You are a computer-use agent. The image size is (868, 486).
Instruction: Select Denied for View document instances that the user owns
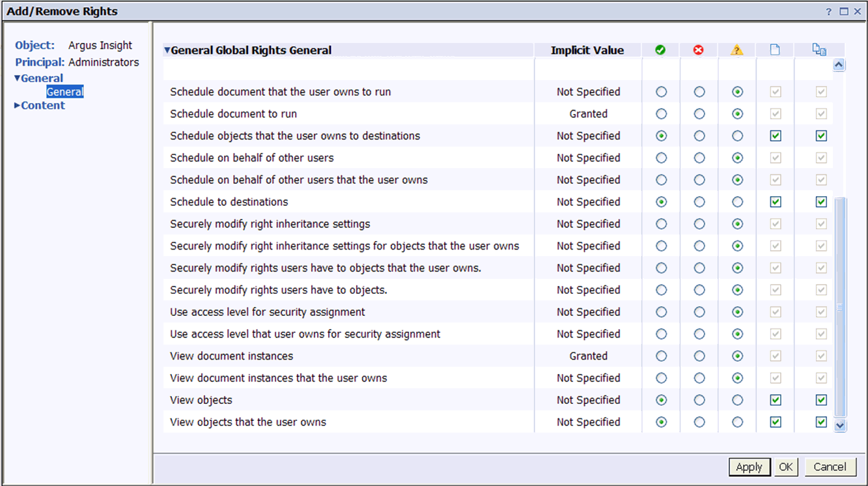click(x=699, y=378)
